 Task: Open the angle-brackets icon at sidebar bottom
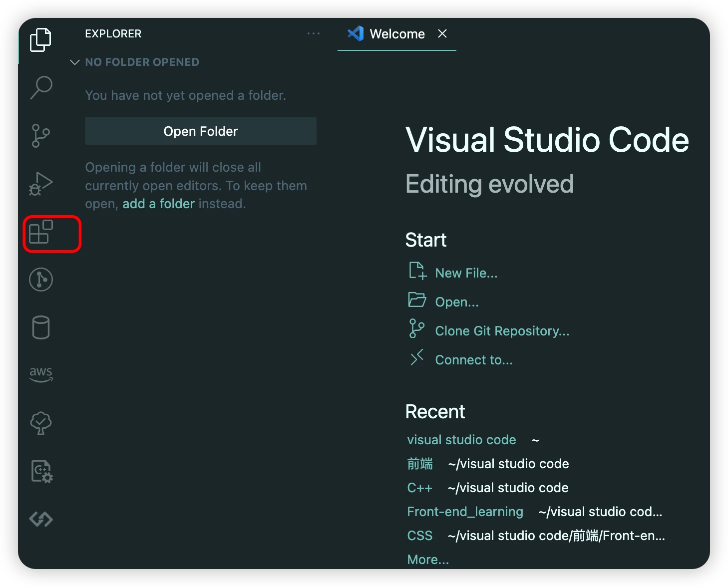(x=41, y=519)
